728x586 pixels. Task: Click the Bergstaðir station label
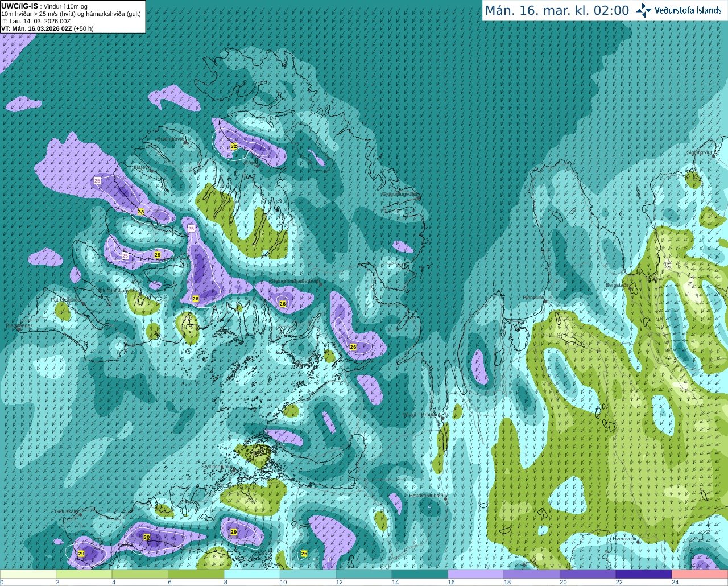(618, 285)
